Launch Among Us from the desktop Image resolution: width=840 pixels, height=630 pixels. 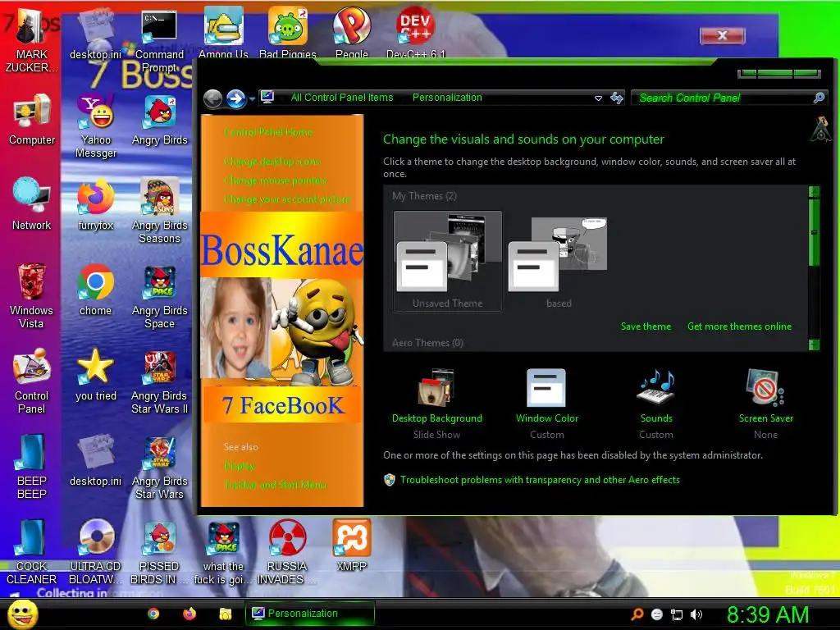pyautogui.click(x=223, y=31)
